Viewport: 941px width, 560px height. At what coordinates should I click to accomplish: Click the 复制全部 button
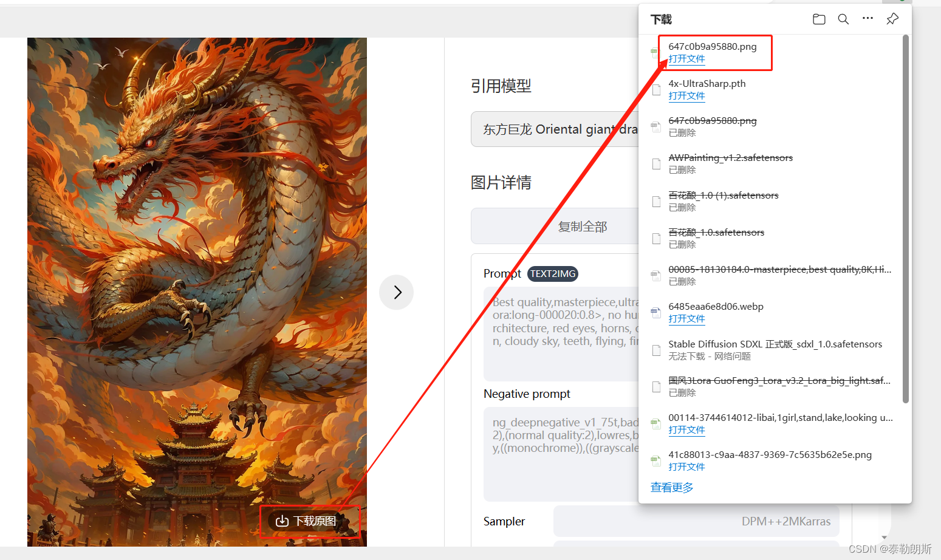click(x=582, y=226)
